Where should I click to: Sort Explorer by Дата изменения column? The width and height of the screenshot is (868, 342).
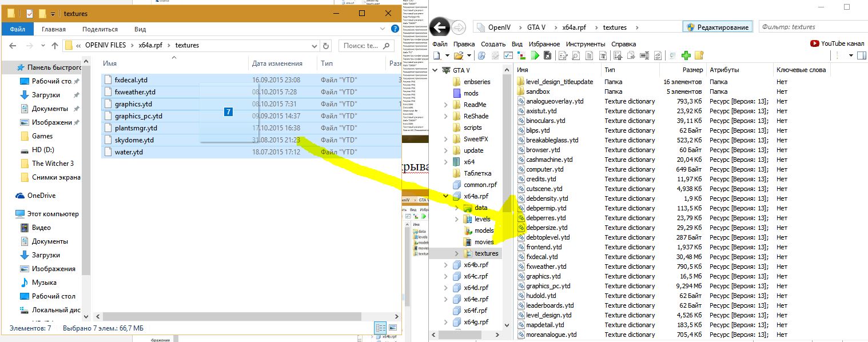point(277,63)
